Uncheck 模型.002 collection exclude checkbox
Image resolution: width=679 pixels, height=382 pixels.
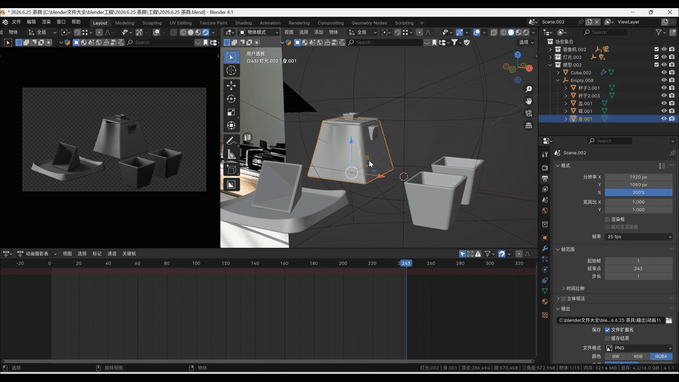click(656, 65)
